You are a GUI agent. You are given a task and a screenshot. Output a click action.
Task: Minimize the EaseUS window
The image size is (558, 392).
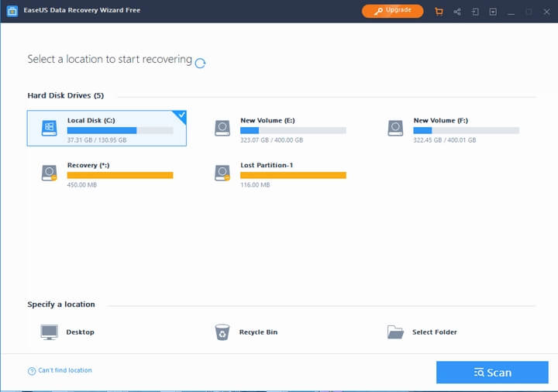click(511, 12)
